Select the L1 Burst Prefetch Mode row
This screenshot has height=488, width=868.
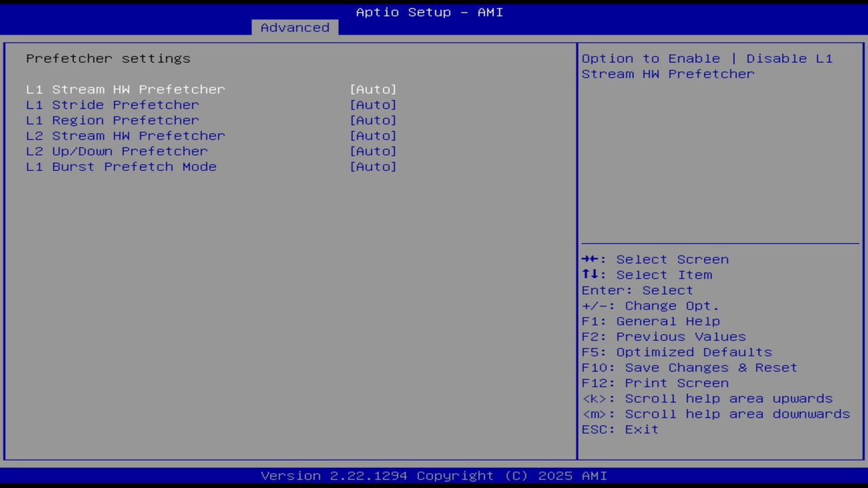click(x=121, y=167)
